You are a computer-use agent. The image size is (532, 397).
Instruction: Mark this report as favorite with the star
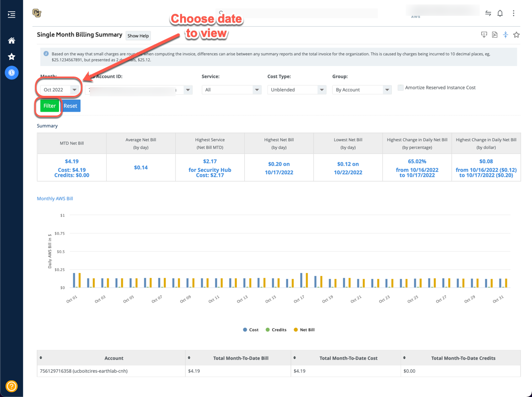(516, 35)
